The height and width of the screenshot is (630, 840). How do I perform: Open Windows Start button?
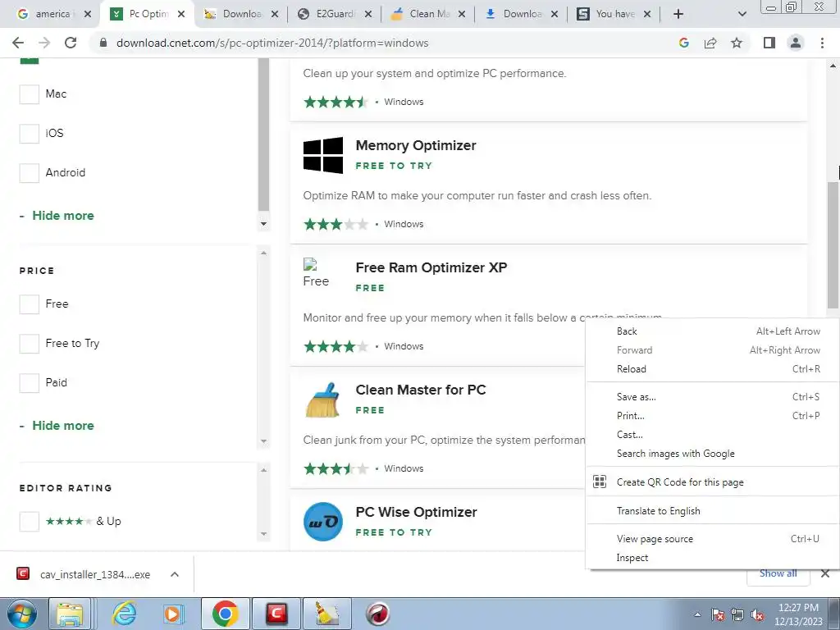tap(22, 614)
